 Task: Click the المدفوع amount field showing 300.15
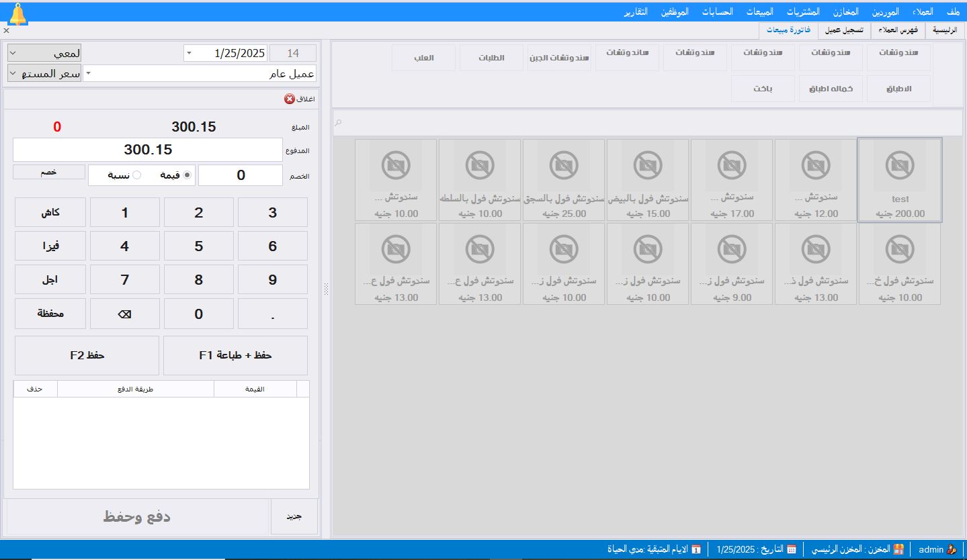click(x=148, y=150)
